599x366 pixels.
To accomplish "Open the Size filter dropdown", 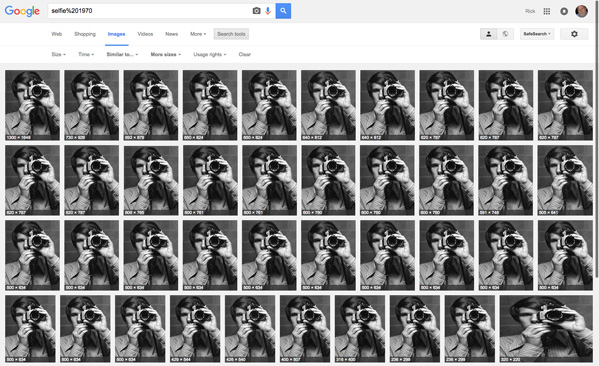I will click(x=58, y=54).
